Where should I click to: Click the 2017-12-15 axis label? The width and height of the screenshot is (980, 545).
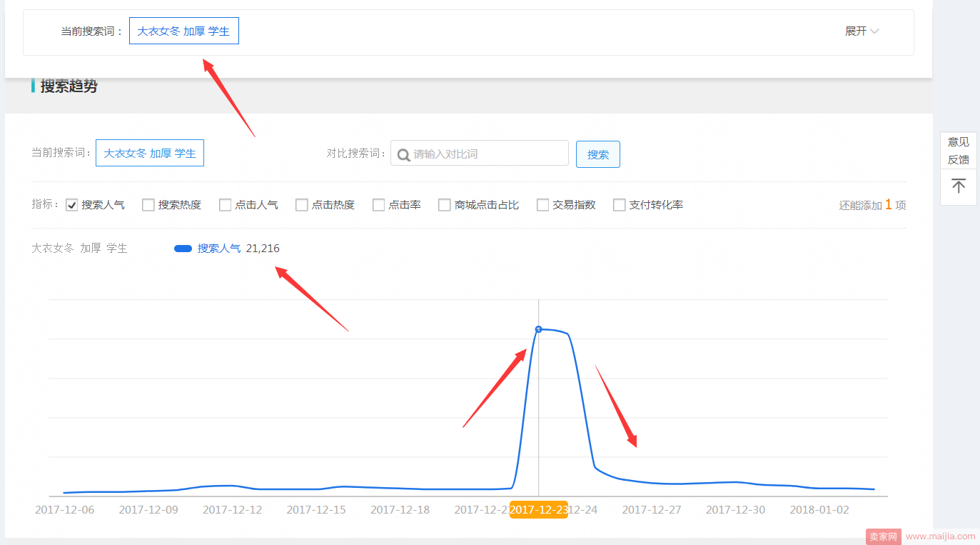pos(316,510)
